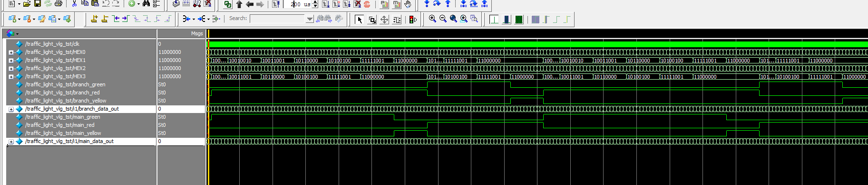868x185 pixels.
Task: Click the Delete Cursor icon
Action: [x=105, y=19]
